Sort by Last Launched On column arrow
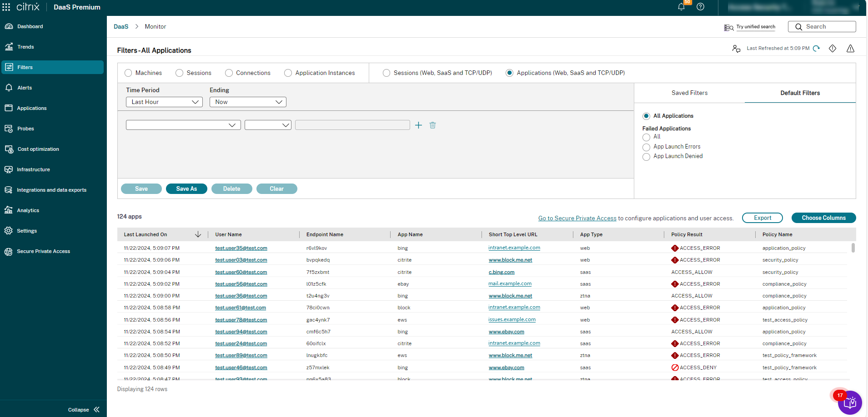 click(x=198, y=234)
